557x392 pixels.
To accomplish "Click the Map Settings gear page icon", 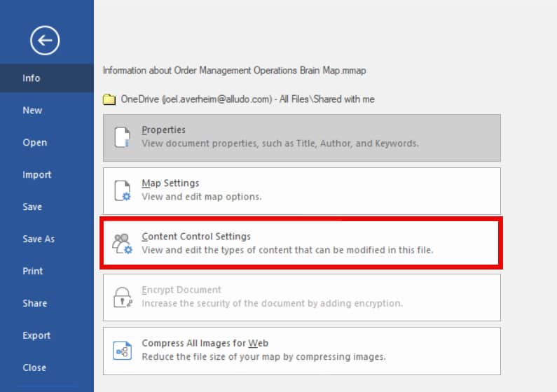I will pyautogui.click(x=123, y=190).
